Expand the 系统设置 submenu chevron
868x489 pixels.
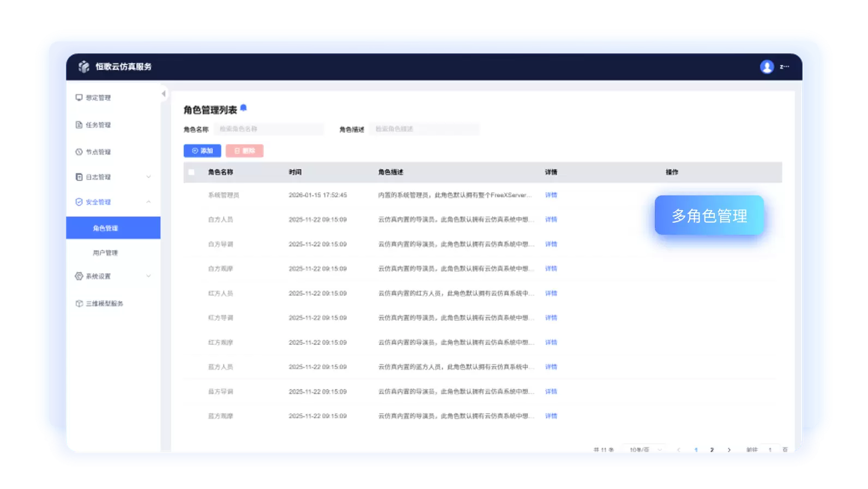(x=148, y=276)
